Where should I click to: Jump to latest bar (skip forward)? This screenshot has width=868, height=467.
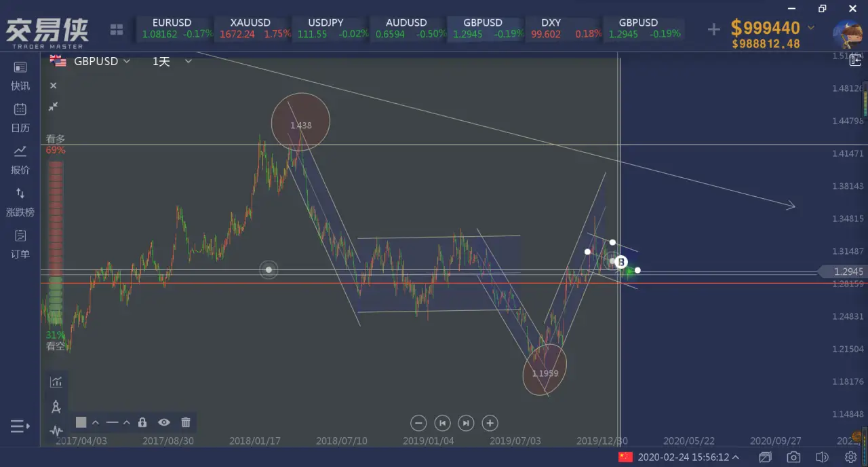(x=466, y=423)
